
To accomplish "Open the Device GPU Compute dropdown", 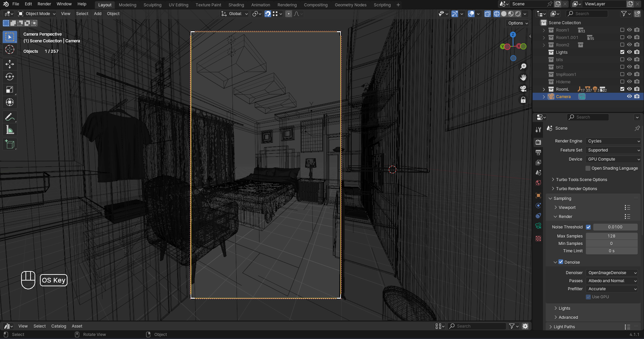I will [613, 159].
